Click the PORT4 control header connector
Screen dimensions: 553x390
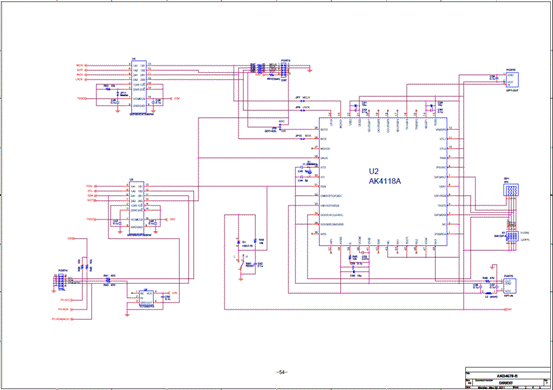tap(61, 281)
